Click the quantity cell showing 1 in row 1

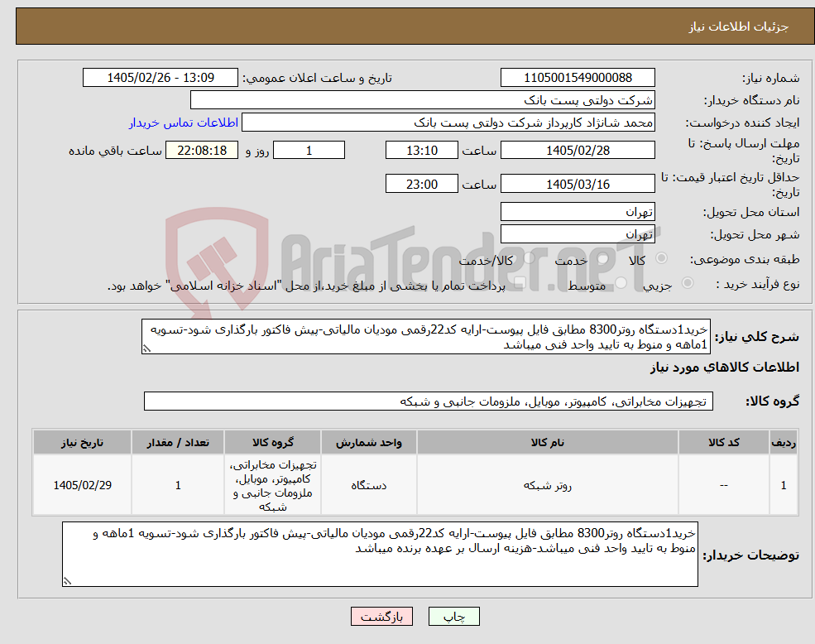point(178,485)
